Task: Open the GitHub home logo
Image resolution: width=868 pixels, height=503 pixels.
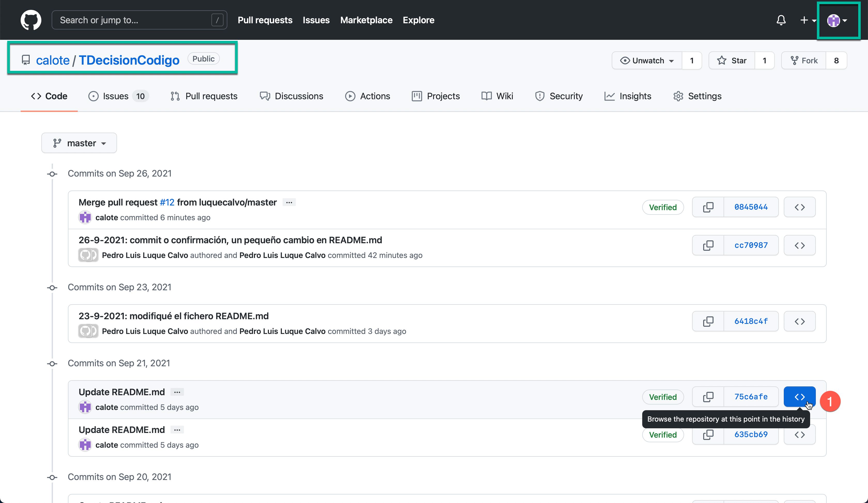Action: tap(31, 20)
